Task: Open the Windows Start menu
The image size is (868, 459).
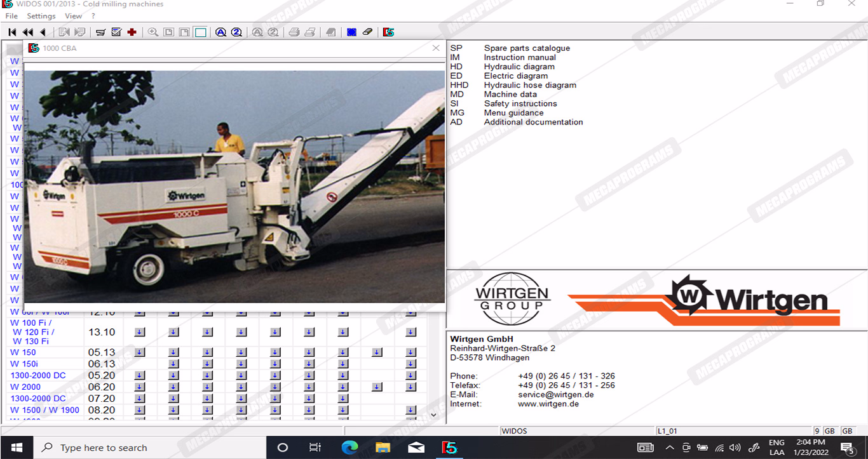Action: point(17,448)
